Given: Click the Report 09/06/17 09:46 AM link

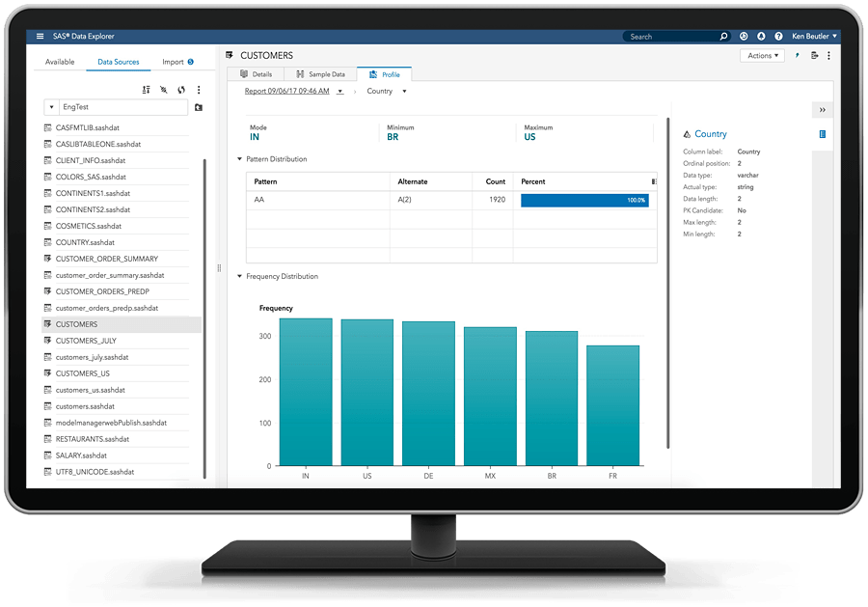Looking at the screenshot, I should pos(287,92).
